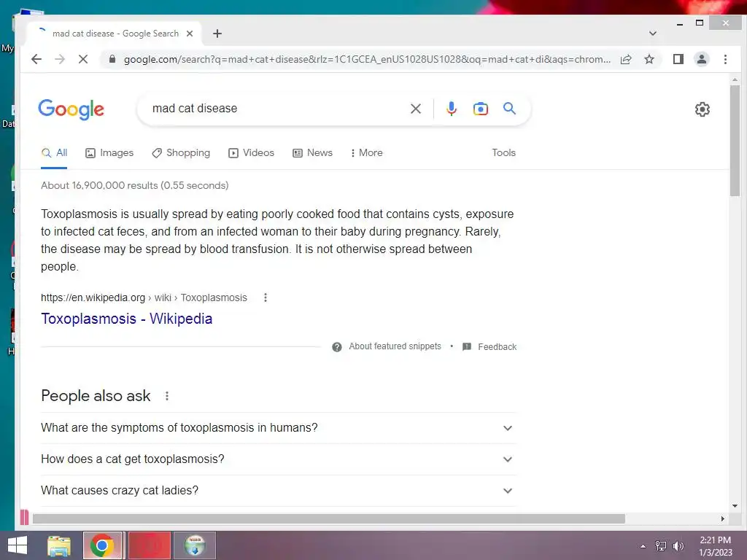Viewport: 747px width, 560px height.
Task: Open the More search categories menu
Action: (367, 153)
